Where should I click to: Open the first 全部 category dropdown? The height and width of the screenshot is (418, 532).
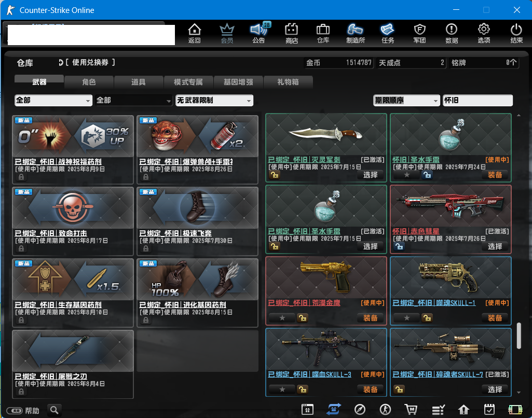click(53, 100)
